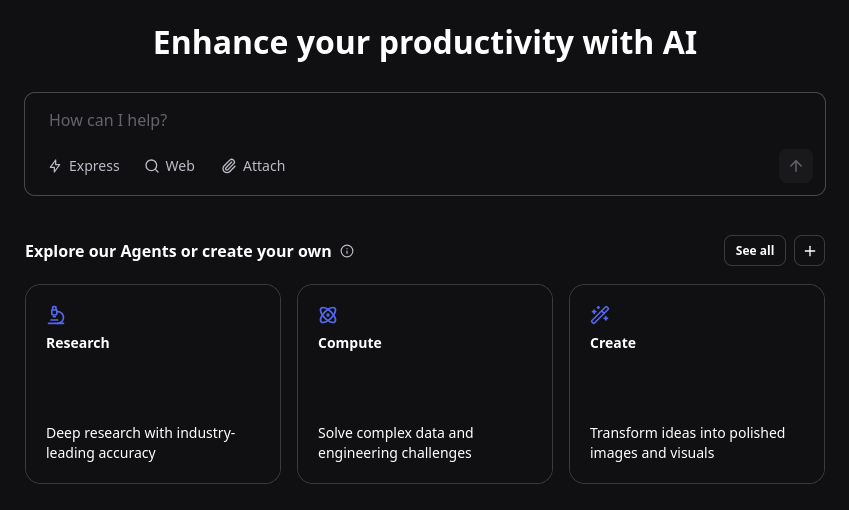849x510 pixels.
Task: Click the magnifying glass Web icon
Action: pos(152,166)
